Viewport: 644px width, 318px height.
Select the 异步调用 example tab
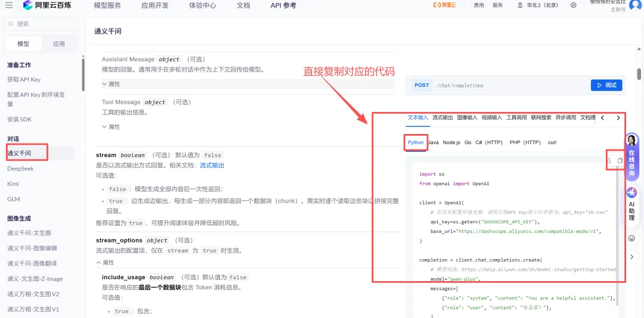coord(566,117)
